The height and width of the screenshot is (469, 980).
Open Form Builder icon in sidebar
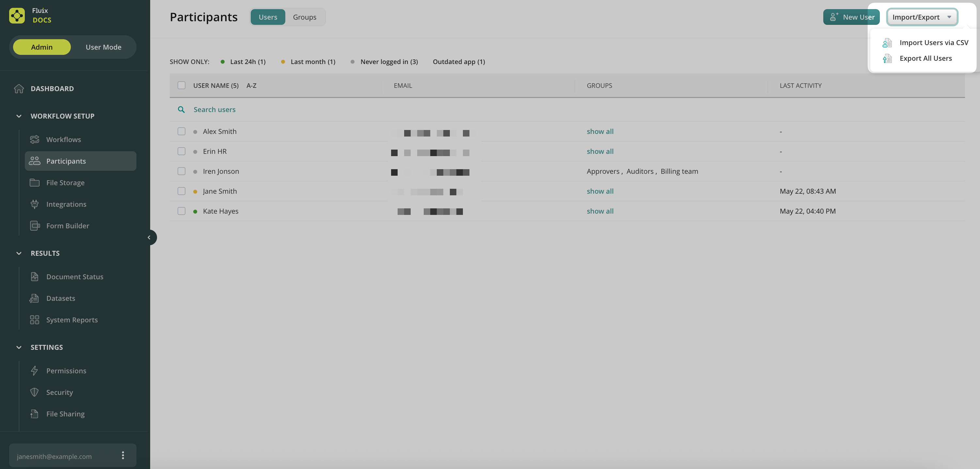(35, 226)
